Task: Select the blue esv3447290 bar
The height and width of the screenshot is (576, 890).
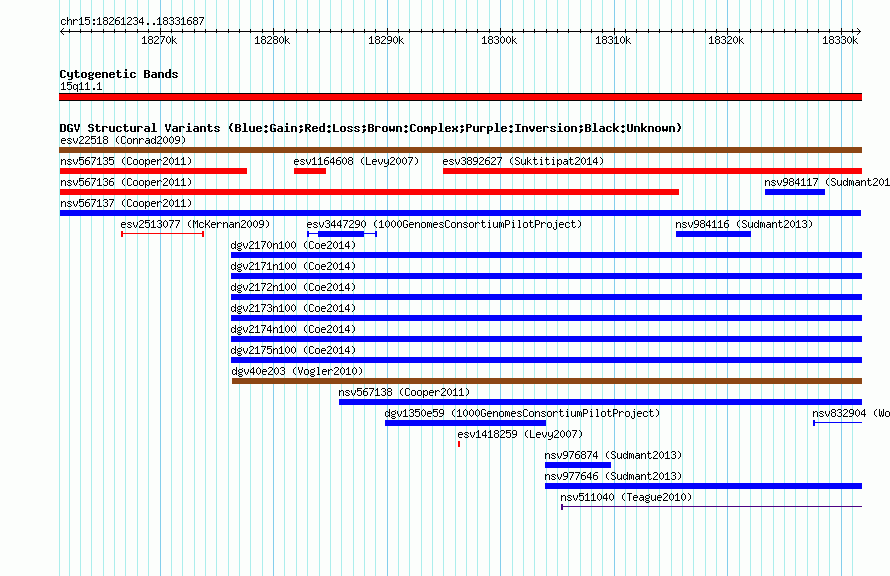Action: click(x=341, y=234)
